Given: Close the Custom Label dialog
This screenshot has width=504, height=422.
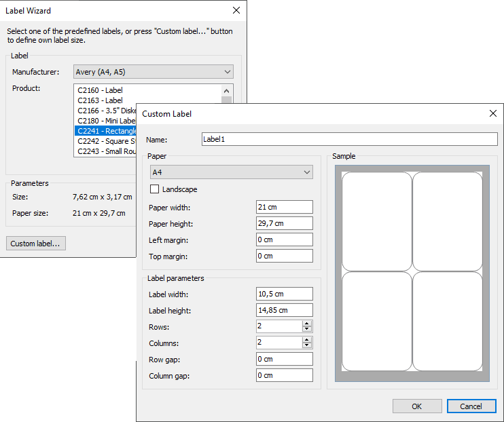Looking at the screenshot, I should click(x=493, y=113).
